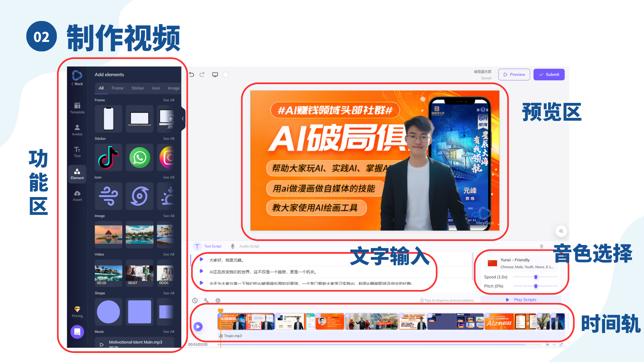Viewport: 644px width, 362px height.
Task: Select the Text Script tab
Action: [208, 246]
